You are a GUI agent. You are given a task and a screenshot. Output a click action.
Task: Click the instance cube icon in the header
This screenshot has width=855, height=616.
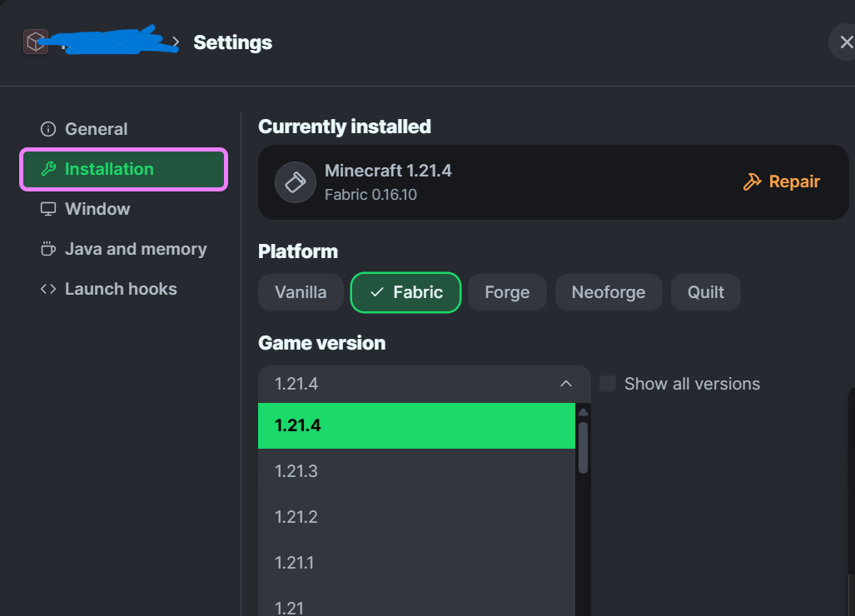click(x=36, y=42)
